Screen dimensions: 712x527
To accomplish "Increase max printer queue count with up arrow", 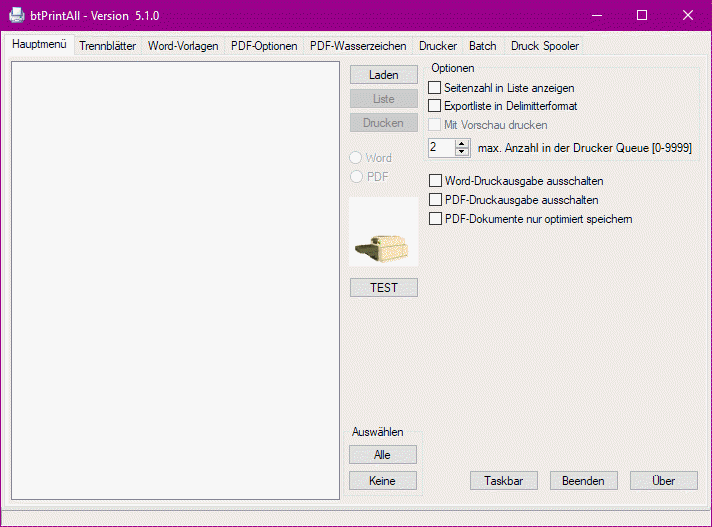I will [461, 143].
